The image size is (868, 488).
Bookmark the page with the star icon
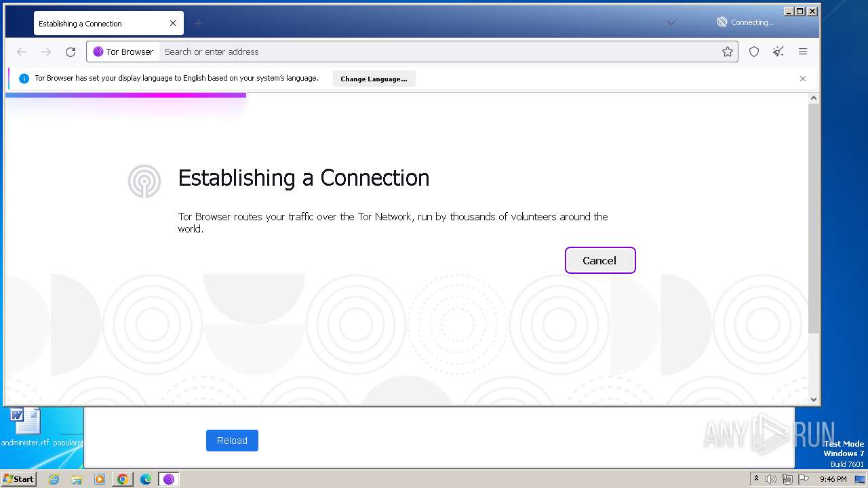728,52
